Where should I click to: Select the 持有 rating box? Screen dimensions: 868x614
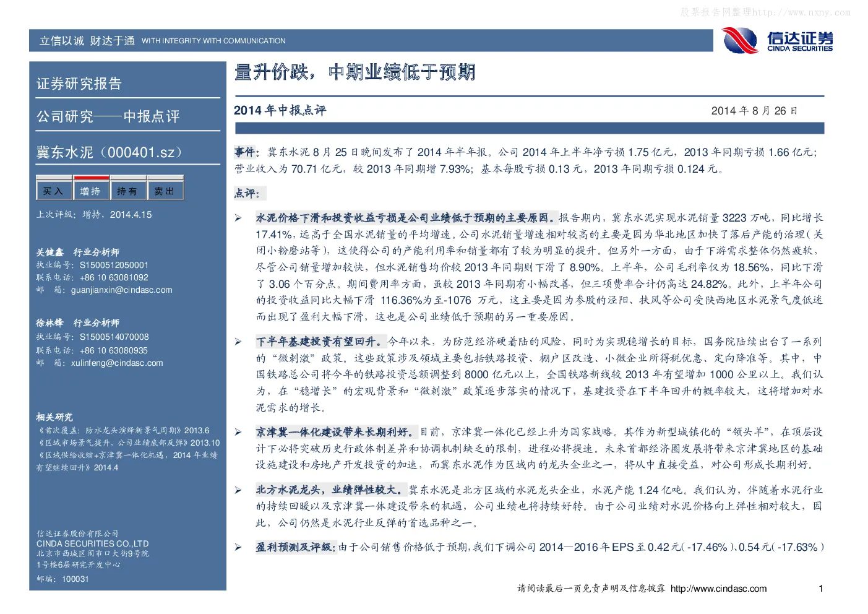tap(128, 191)
